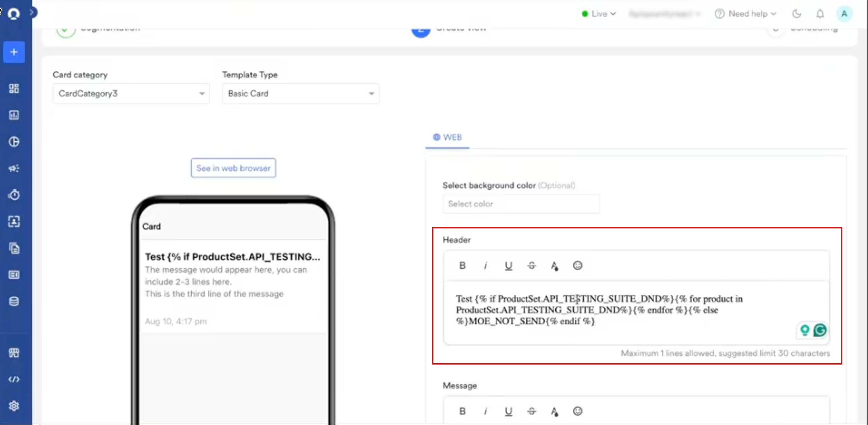Open the bar chart analytics sidebar icon
868x425 pixels.
coord(14,115)
